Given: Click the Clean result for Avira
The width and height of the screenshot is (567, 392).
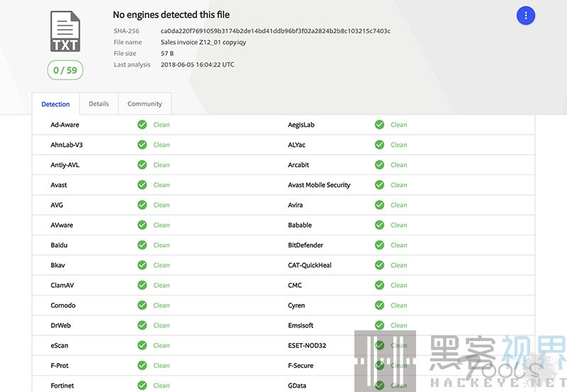Looking at the screenshot, I should 398,205.
